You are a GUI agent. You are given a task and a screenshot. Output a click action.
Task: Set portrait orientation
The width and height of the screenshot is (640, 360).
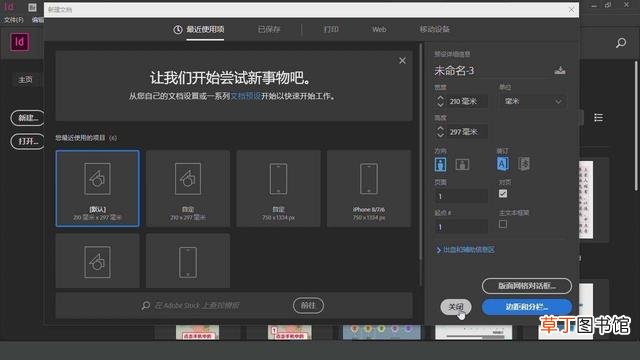[440, 164]
